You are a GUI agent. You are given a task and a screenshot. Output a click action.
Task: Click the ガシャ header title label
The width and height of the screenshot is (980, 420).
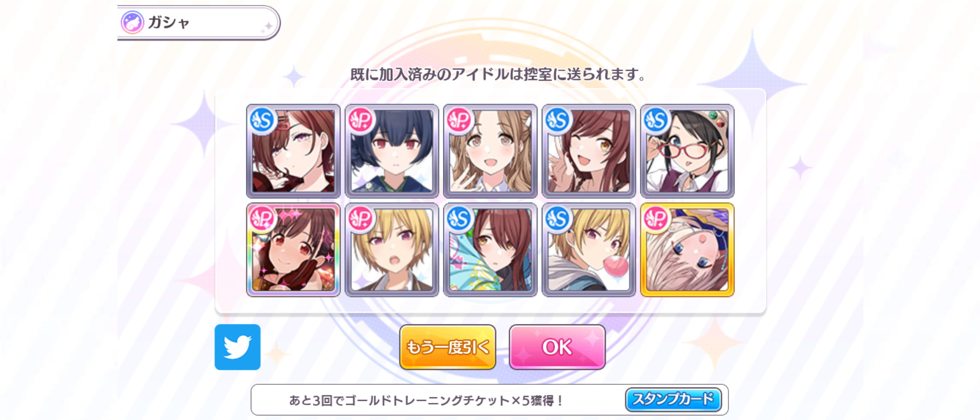(169, 22)
